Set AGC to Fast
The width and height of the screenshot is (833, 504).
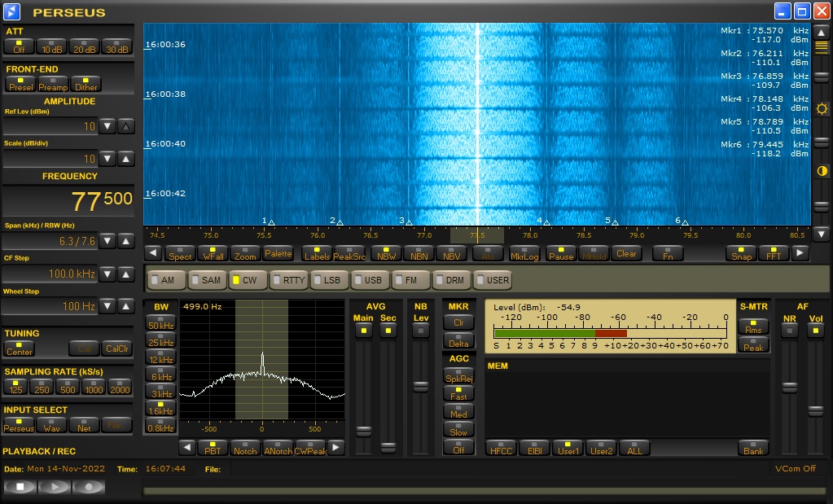point(458,394)
